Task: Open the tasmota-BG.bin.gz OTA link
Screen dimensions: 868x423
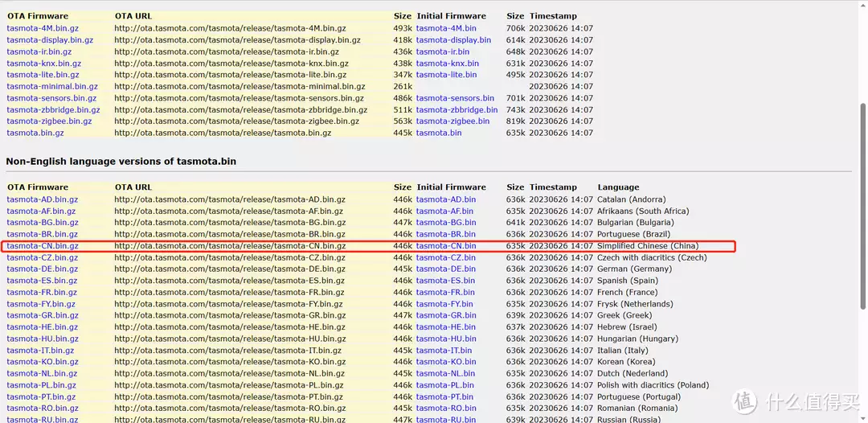Action: point(43,223)
